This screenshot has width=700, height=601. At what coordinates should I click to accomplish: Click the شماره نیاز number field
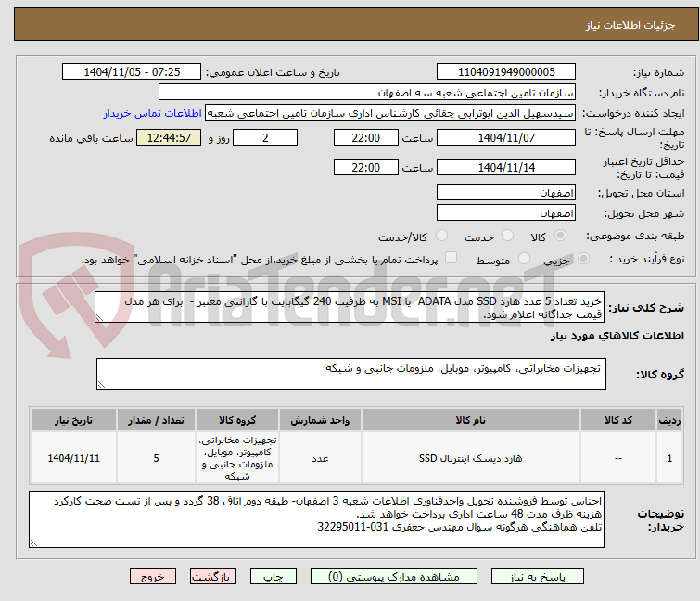(x=506, y=72)
